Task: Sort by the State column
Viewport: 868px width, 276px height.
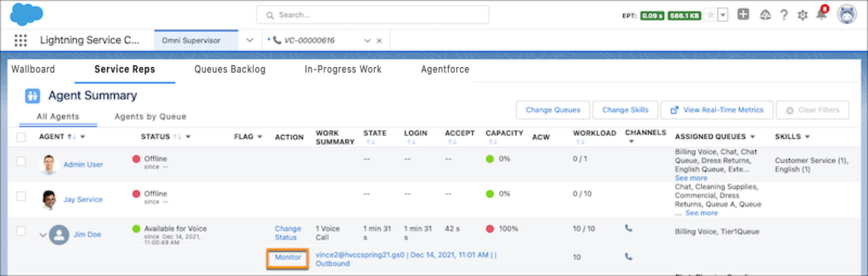Action: pyautogui.click(x=370, y=142)
